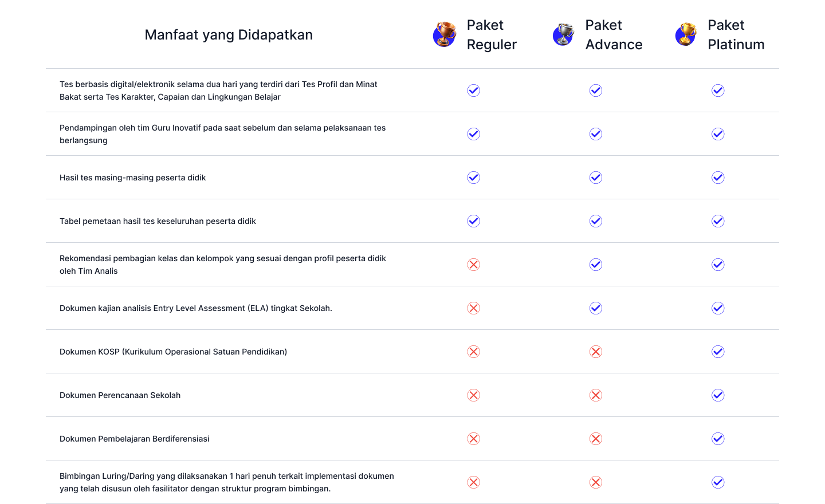Image resolution: width=825 pixels, height=504 pixels.
Task: Click Paket Reguler checkmark for digital test row
Action: (x=473, y=90)
